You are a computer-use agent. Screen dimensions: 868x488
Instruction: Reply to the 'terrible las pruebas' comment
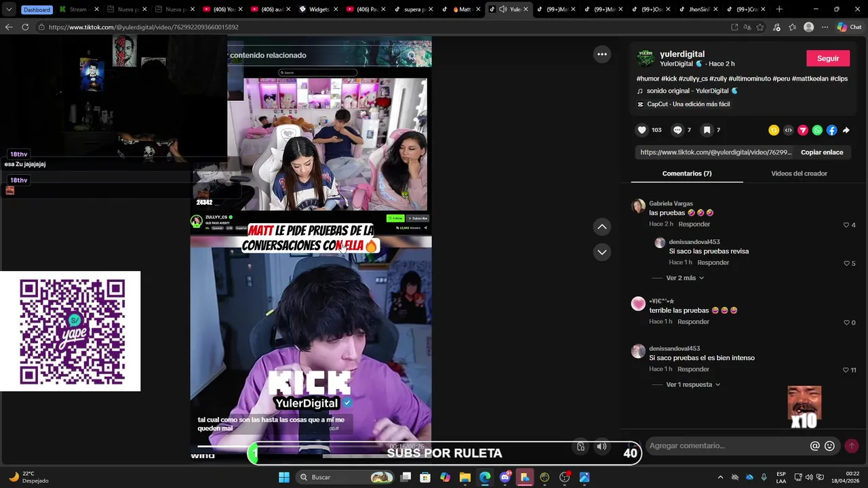(x=693, y=322)
